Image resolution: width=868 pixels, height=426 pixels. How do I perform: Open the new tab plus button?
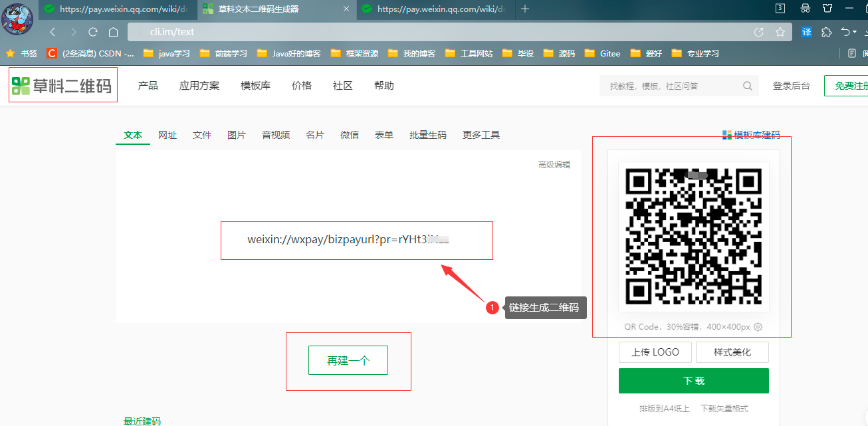pos(526,9)
